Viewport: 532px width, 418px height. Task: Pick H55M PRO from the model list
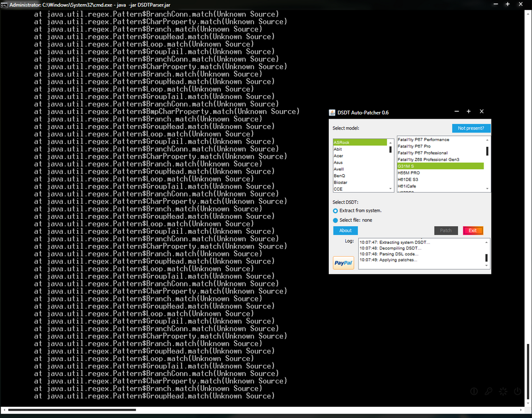pos(409,173)
